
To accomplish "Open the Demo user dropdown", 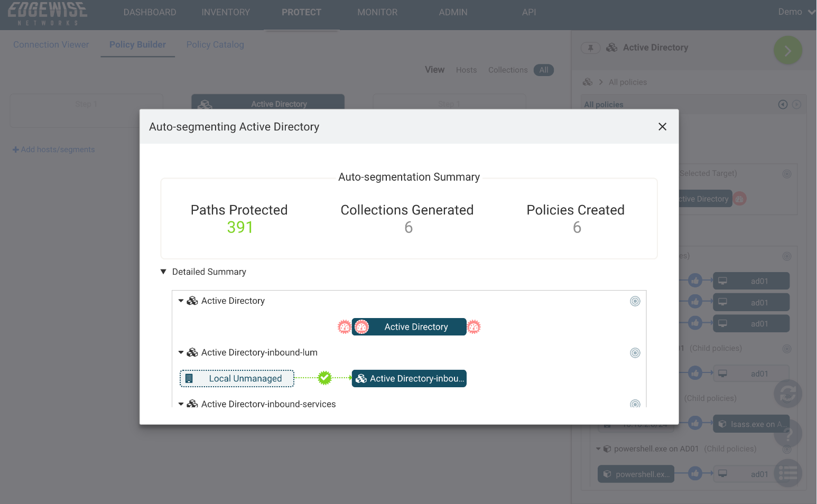I will click(x=796, y=12).
